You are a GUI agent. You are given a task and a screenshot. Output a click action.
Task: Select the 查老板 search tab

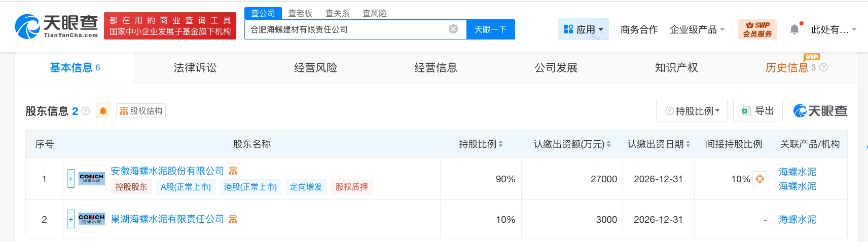coord(300,13)
